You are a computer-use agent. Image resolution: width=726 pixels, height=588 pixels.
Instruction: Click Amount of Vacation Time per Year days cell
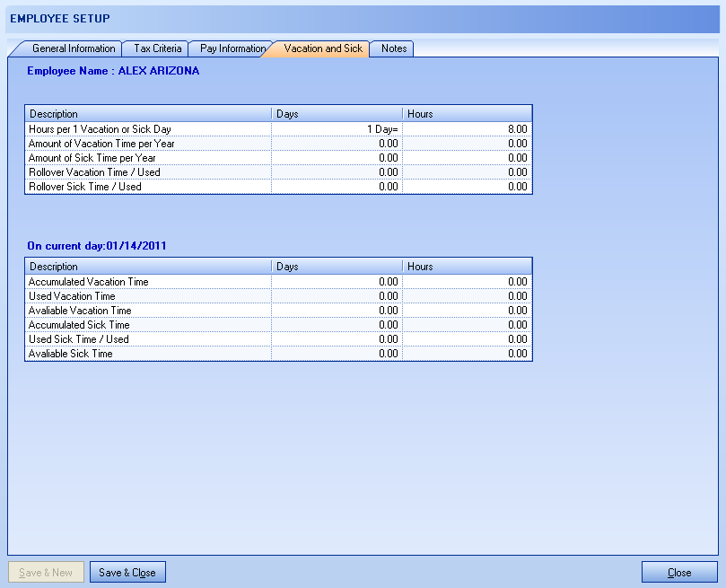coord(337,144)
